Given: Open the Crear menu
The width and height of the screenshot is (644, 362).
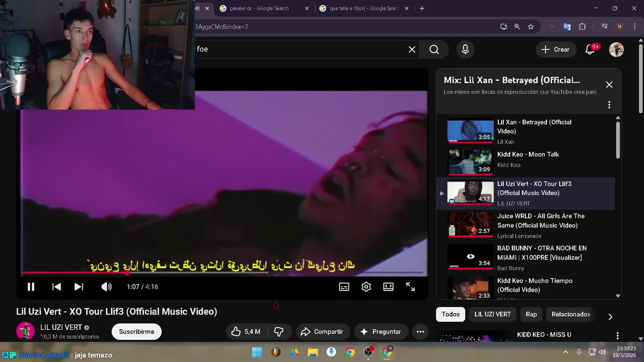Looking at the screenshot, I should (x=555, y=49).
